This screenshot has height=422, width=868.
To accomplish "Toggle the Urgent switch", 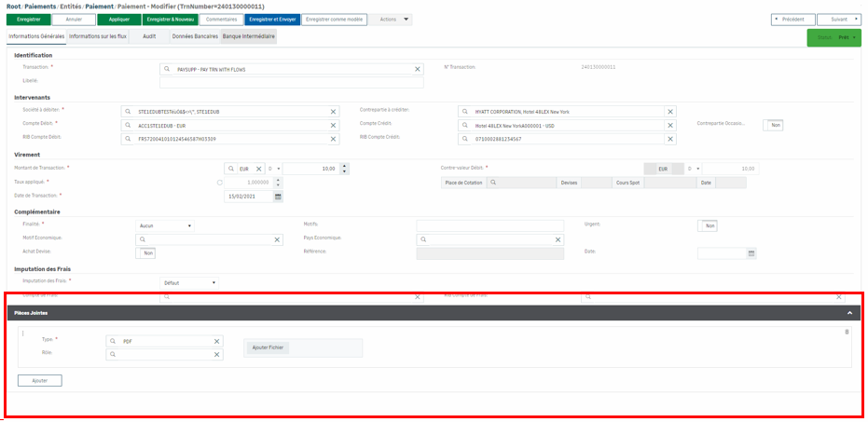I will (708, 225).
